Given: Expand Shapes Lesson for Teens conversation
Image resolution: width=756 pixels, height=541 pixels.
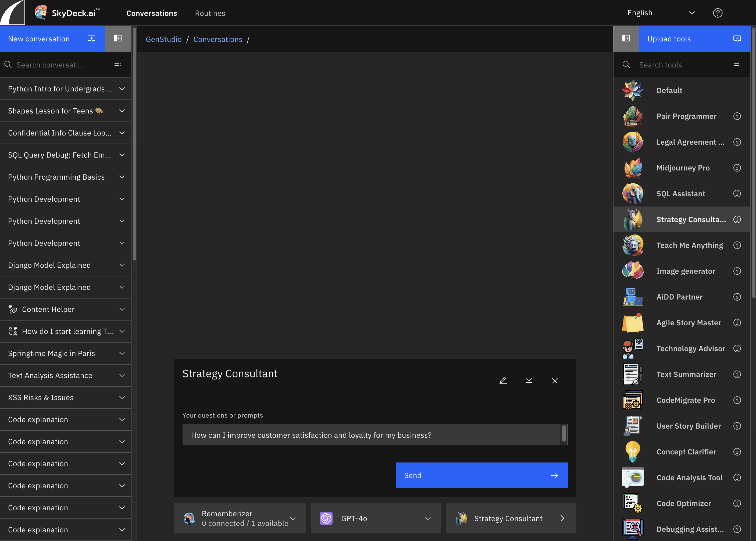Looking at the screenshot, I should 122,111.
